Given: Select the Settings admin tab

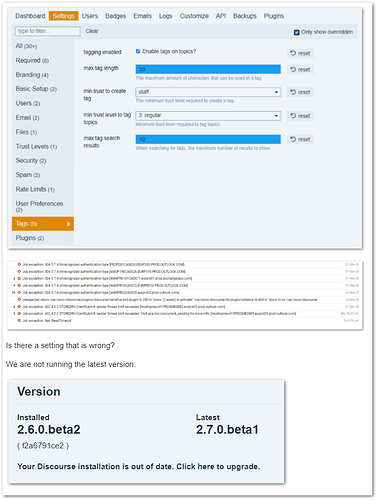Looking at the screenshot, I should tap(63, 16).
